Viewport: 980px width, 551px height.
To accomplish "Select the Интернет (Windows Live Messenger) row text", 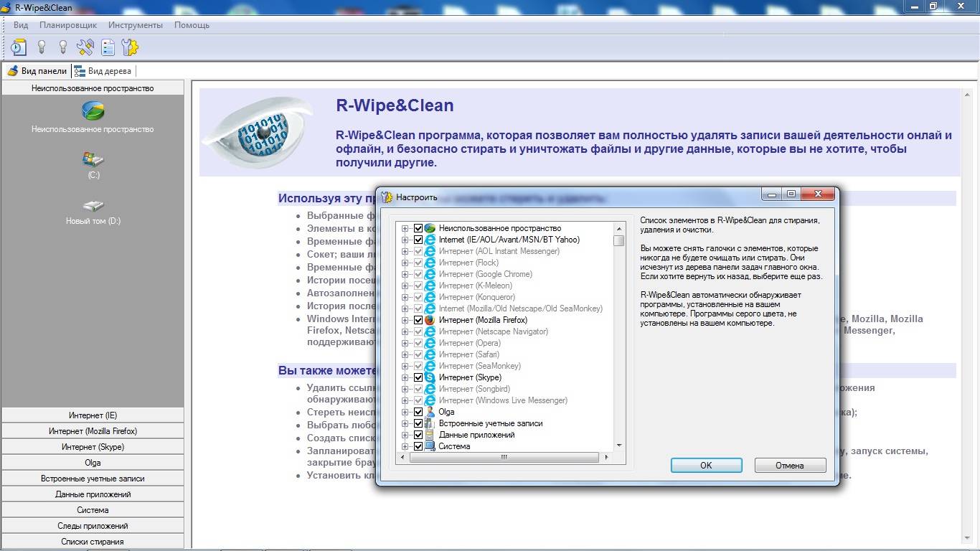I will click(503, 400).
